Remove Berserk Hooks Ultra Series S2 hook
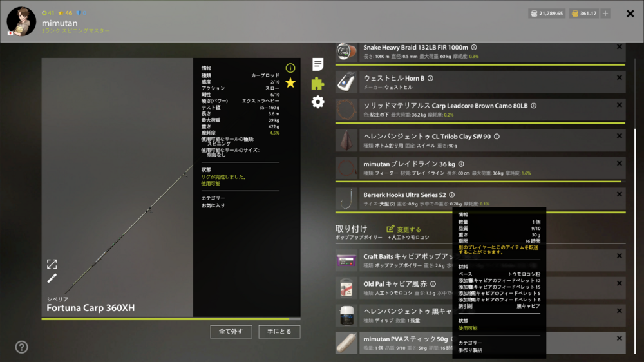The width and height of the screenshot is (644, 362). click(x=620, y=195)
